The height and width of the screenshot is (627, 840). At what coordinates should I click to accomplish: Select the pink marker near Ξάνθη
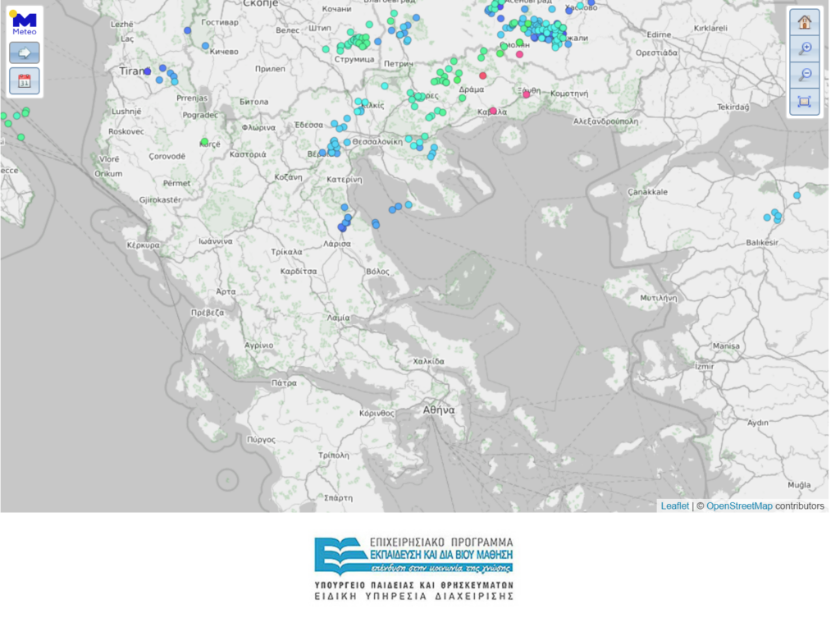coord(527,94)
